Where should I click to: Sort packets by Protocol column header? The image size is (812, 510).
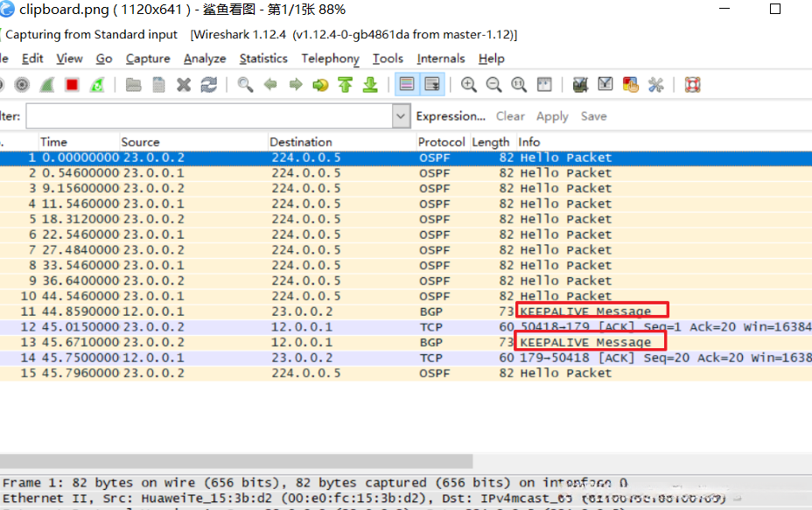click(441, 142)
